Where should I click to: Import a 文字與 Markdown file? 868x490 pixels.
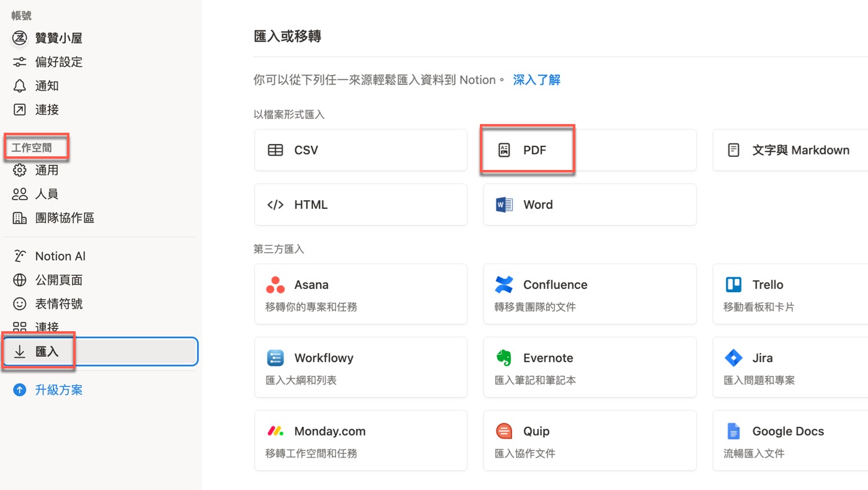point(790,150)
